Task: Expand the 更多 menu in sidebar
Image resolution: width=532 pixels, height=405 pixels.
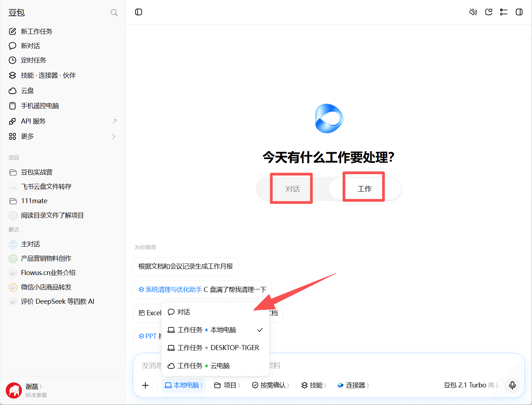Action: point(63,136)
